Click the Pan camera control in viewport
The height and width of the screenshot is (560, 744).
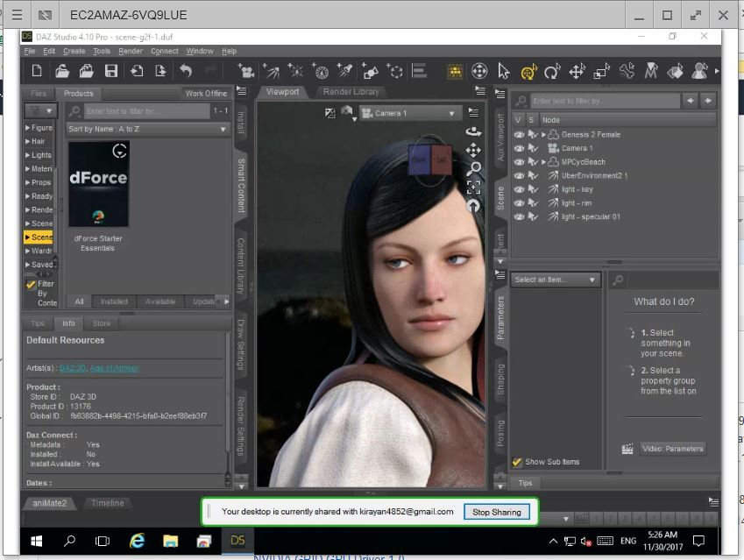[x=473, y=150]
